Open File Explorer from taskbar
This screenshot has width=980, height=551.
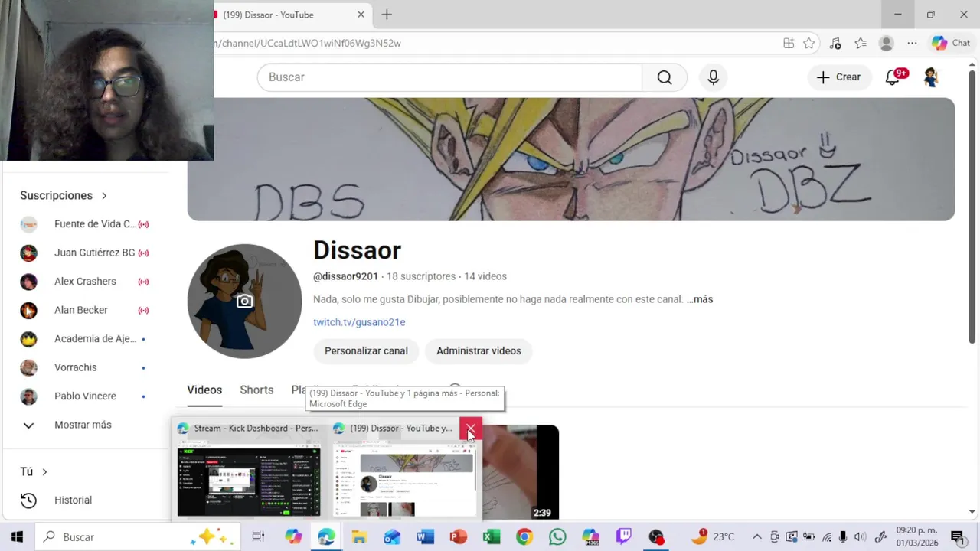(359, 537)
